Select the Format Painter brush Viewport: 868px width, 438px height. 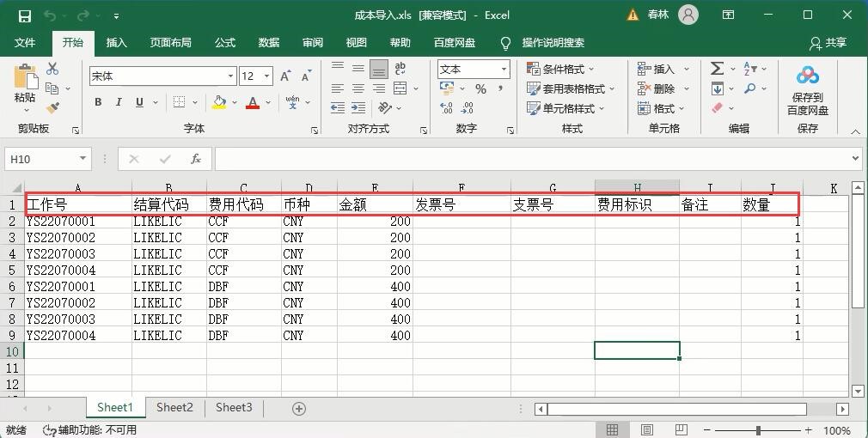click(52, 108)
